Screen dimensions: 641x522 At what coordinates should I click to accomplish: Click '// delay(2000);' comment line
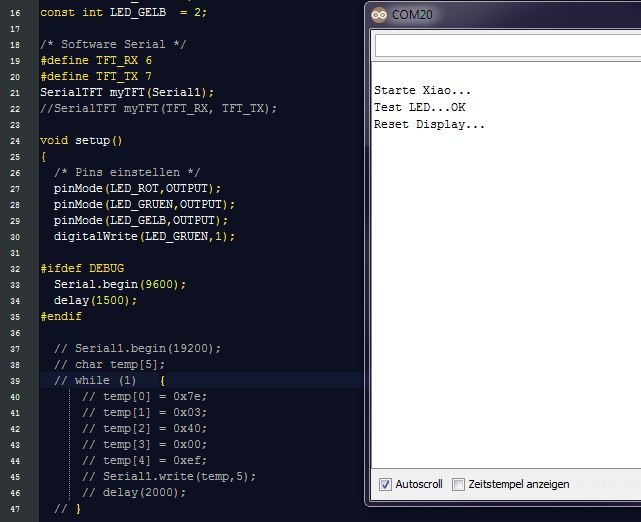tap(134, 493)
